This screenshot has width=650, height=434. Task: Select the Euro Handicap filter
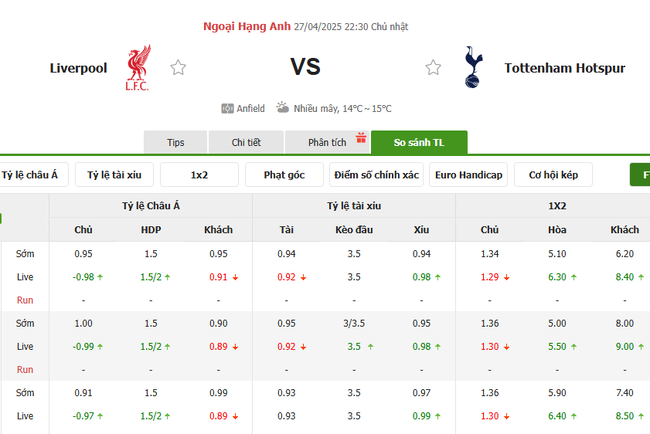[x=468, y=175]
